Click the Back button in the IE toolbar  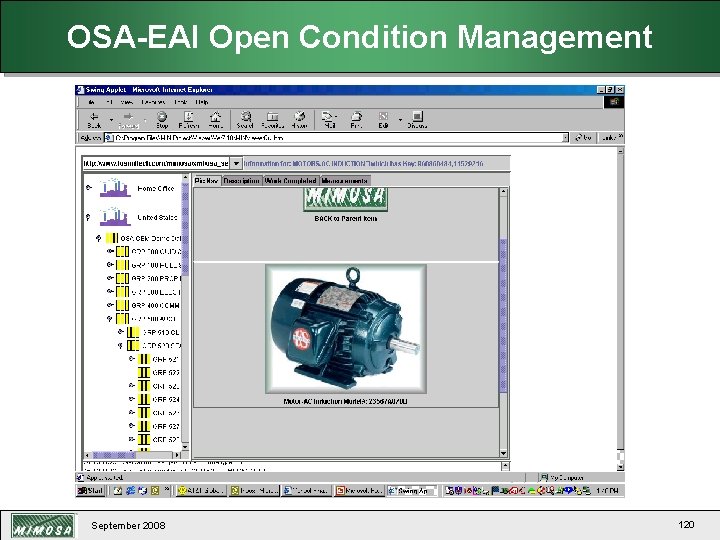pos(94,120)
